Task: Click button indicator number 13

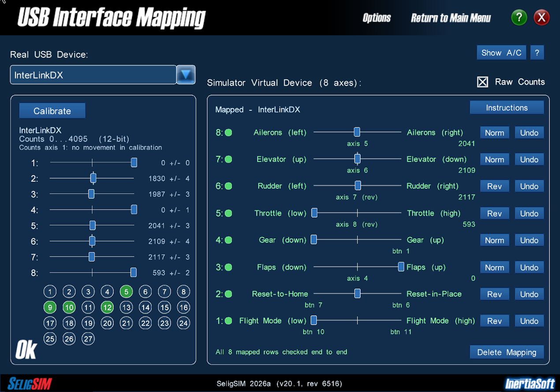Action: (126, 307)
